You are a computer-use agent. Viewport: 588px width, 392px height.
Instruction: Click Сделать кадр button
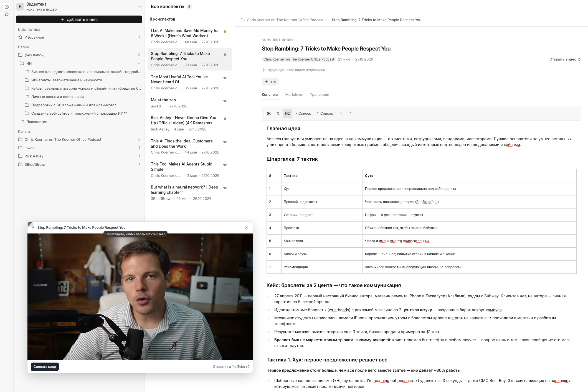(x=45, y=367)
